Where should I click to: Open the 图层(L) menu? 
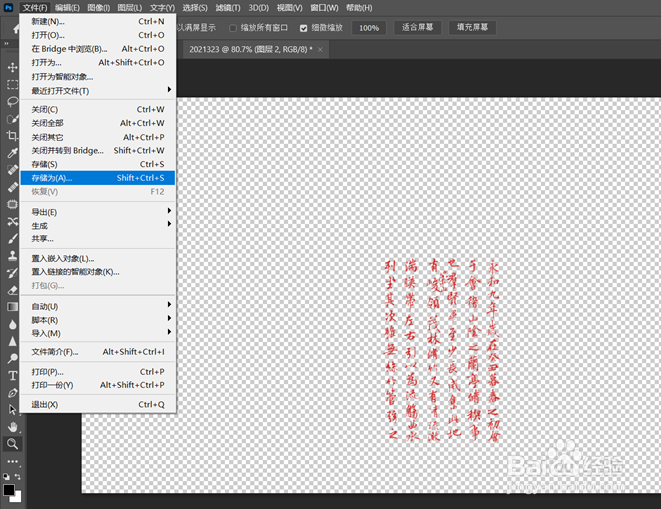point(129,8)
